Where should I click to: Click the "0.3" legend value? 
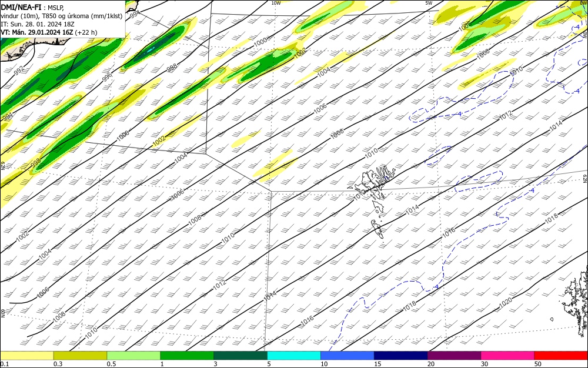(58, 364)
